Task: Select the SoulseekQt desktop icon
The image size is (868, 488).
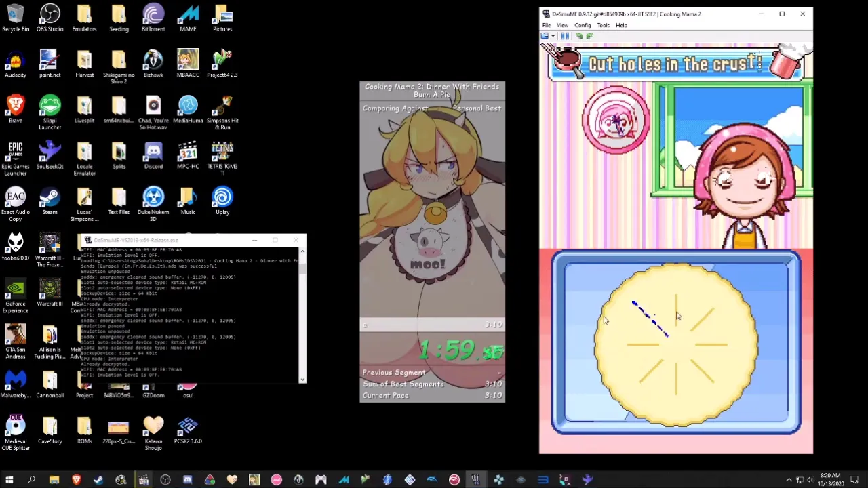Action: tap(50, 156)
